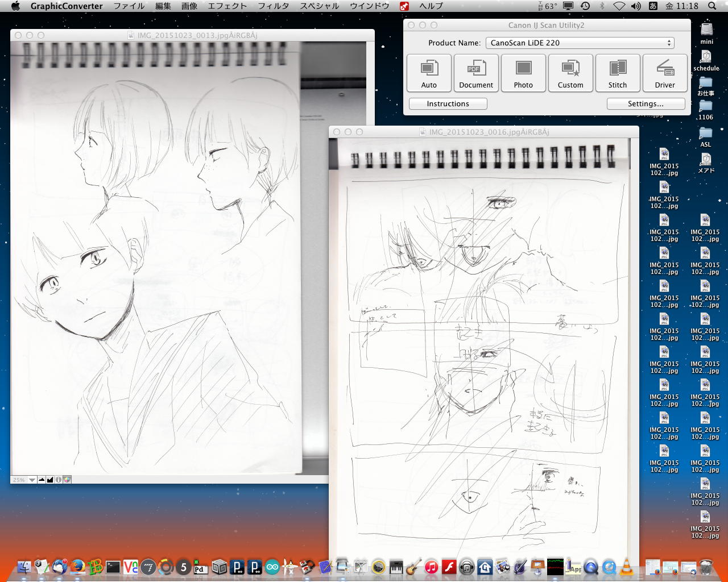Open Finder from the Dock

click(24, 567)
